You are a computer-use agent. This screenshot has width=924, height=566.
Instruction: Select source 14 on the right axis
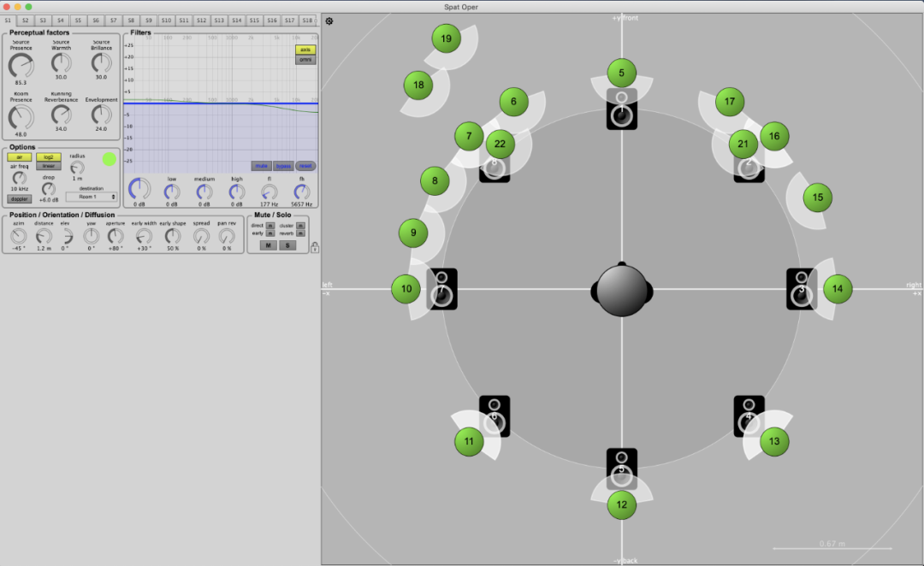point(838,289)
